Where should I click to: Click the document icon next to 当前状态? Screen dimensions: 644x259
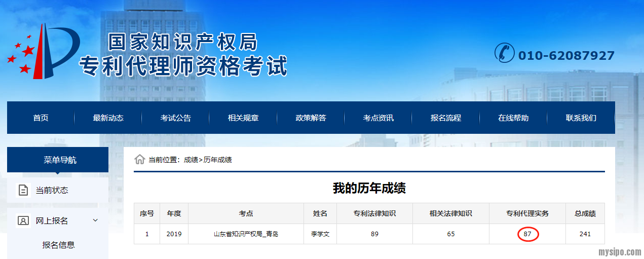click(x=23, y=191)
